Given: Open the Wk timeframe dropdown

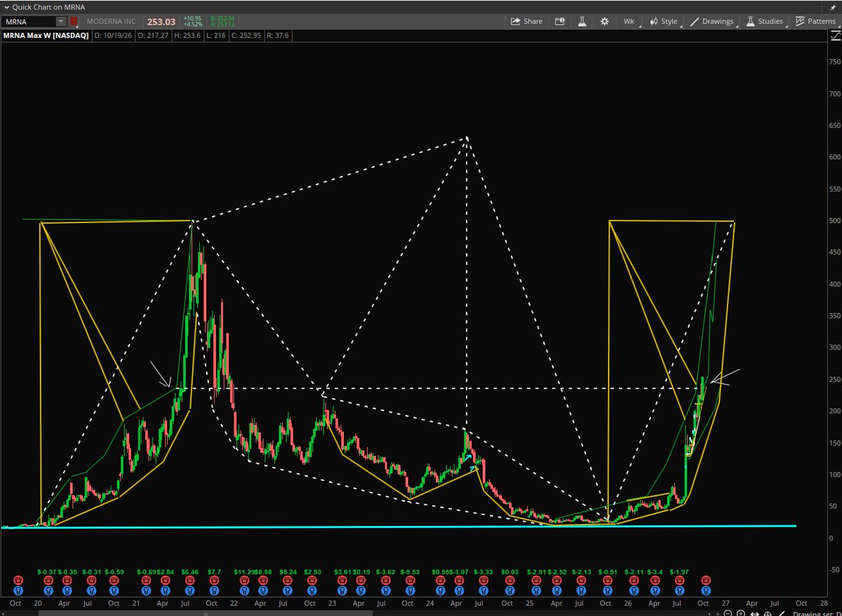Looking at the screenshot, I should [630, 21].
